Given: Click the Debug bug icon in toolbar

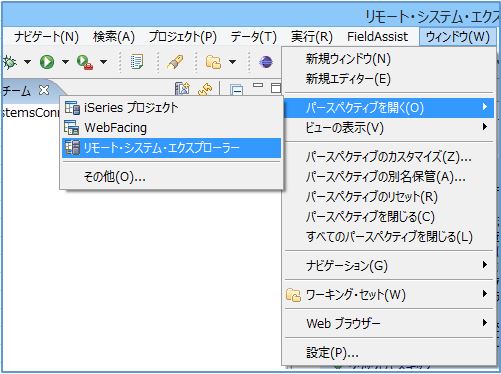Looking at the screenshot, I should click(9, 62).
